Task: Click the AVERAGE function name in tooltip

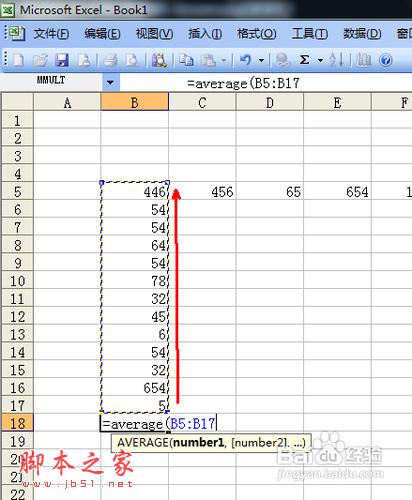Action: [x=143, y=443]
